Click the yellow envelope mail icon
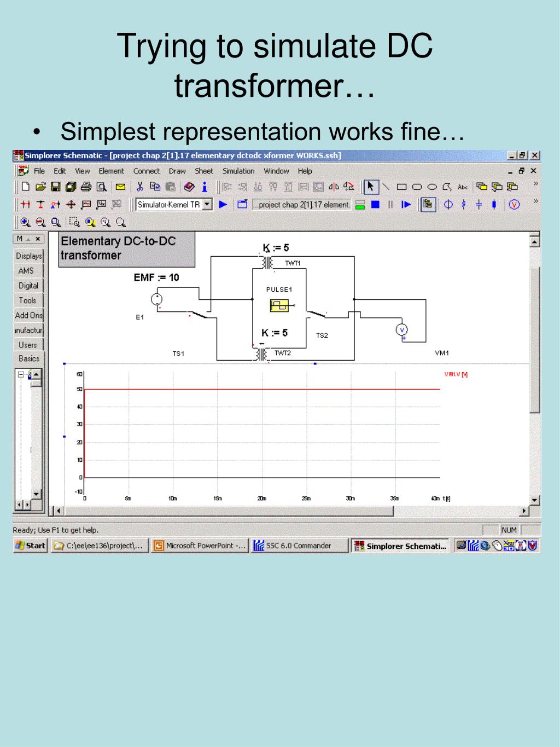The height and width of the screenshot is (747, 560). 120,187
